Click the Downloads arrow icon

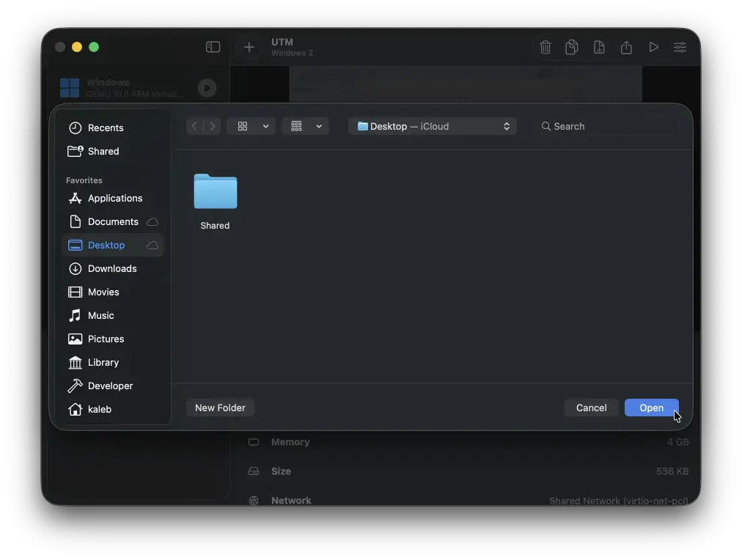[76, 269]
